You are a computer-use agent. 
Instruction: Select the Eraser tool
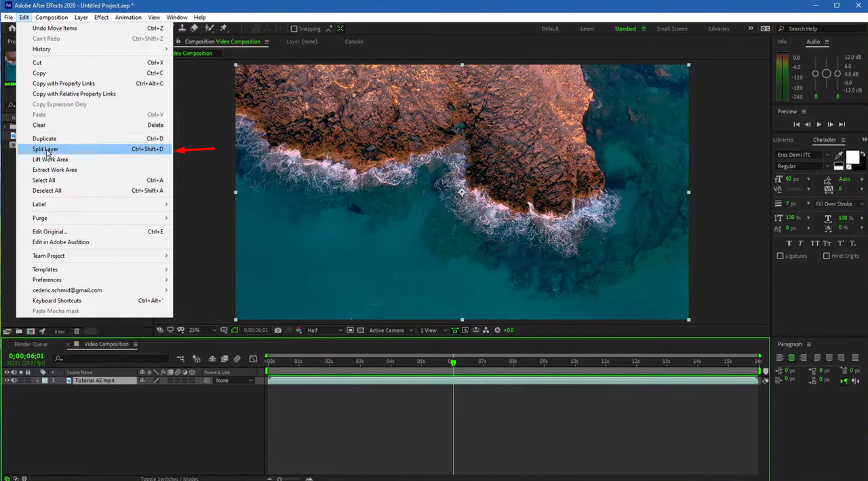(x=195, y=28)
